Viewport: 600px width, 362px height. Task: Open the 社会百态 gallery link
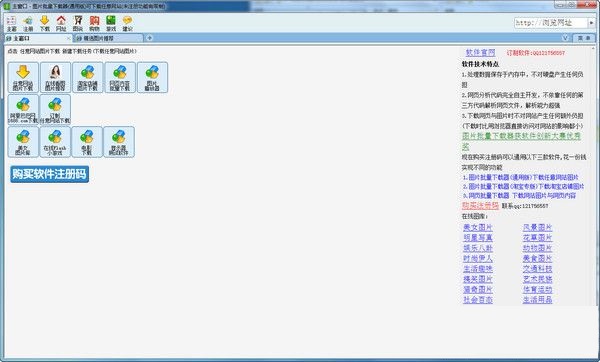478,300
